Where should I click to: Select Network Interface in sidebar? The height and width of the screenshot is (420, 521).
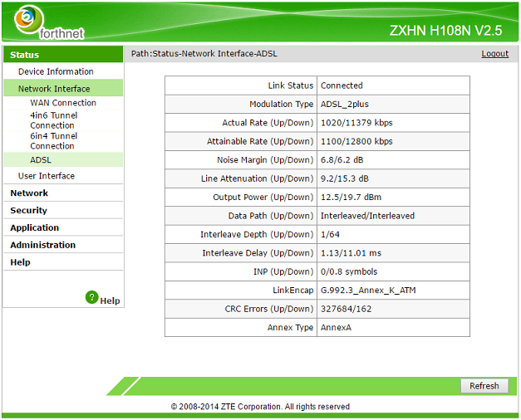pos(63,88)
